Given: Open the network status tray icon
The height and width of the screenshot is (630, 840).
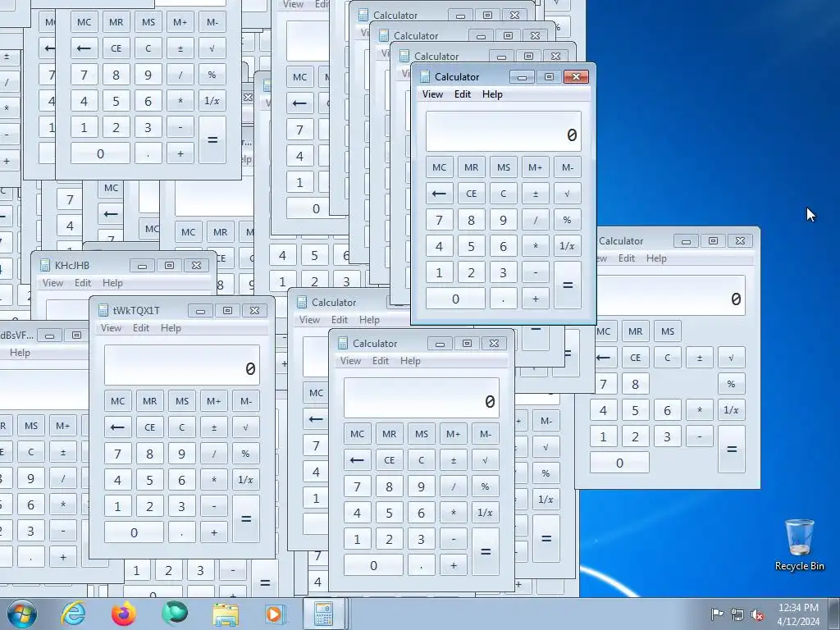Looking at the screenshot, I should (x=737, y=614).
